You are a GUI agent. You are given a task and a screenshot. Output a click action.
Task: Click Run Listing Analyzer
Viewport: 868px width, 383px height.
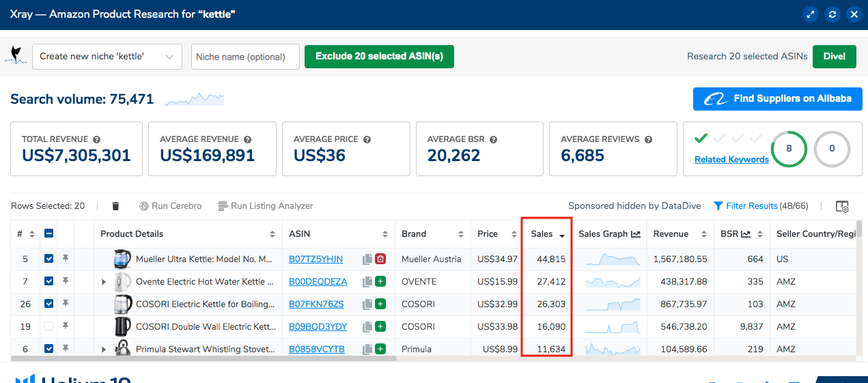coord(266,206)
